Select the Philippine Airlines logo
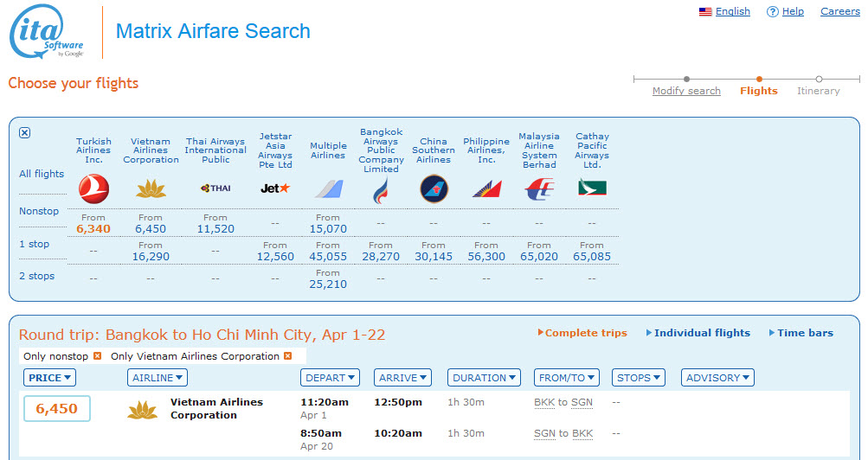The image size is (868, 460). (x=486, y=189)
